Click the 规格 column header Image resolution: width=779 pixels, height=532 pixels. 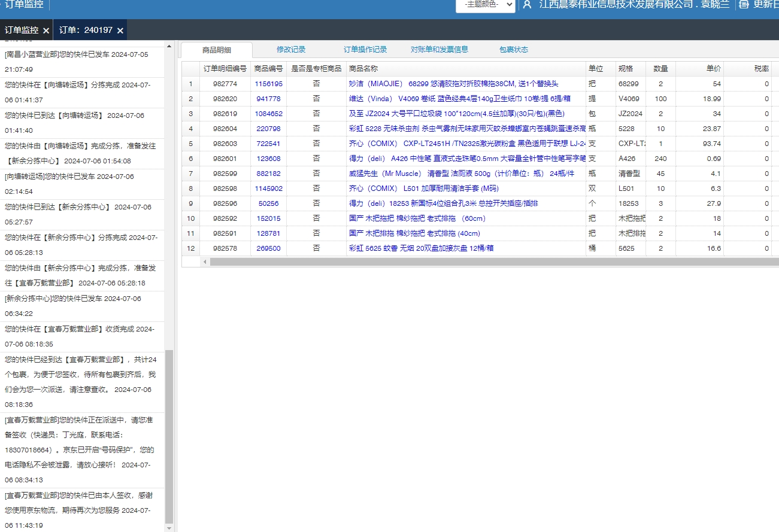[x=631, y=69]
